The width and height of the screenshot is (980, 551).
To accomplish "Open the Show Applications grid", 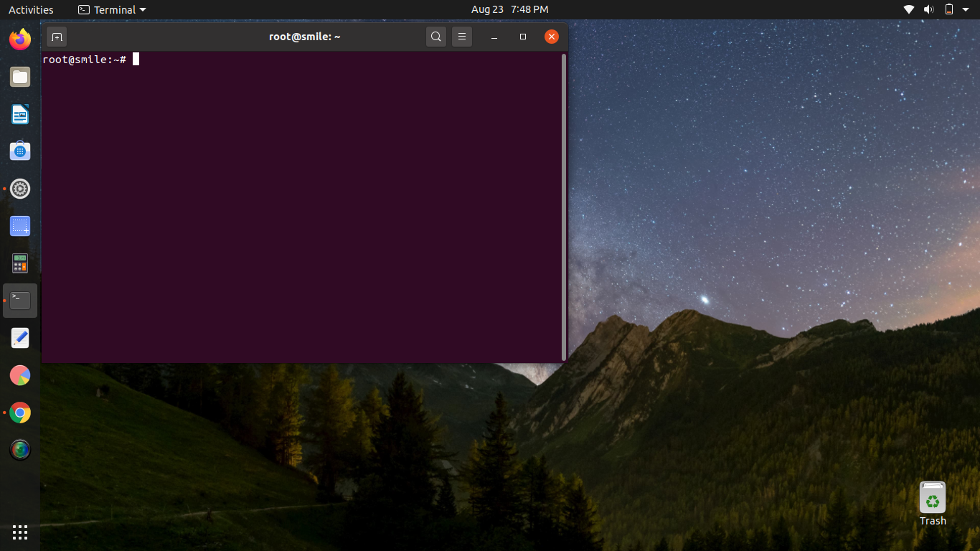I will 19,532.
